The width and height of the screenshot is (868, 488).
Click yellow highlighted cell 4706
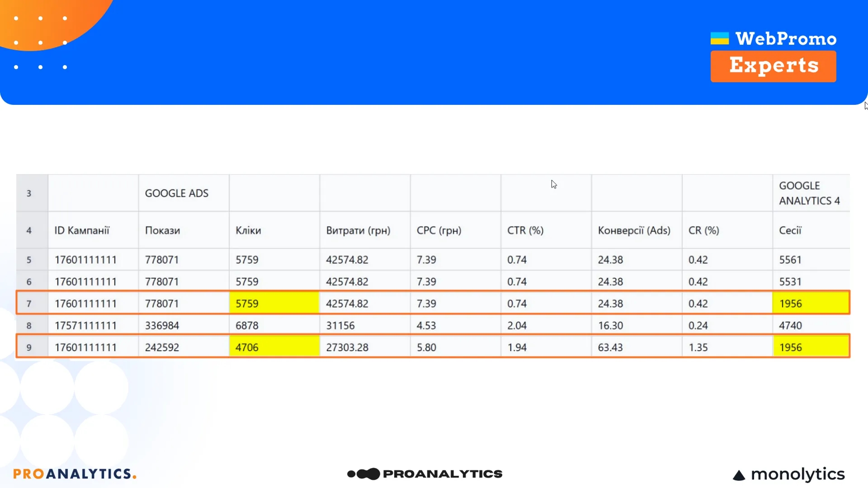pos(274,347)
